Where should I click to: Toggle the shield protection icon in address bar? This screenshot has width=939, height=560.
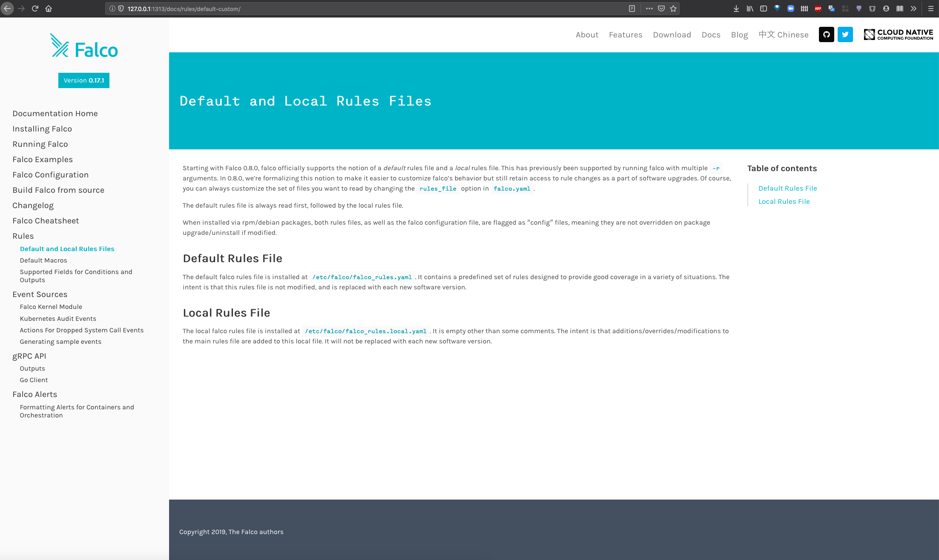click(x=121, y=8)
